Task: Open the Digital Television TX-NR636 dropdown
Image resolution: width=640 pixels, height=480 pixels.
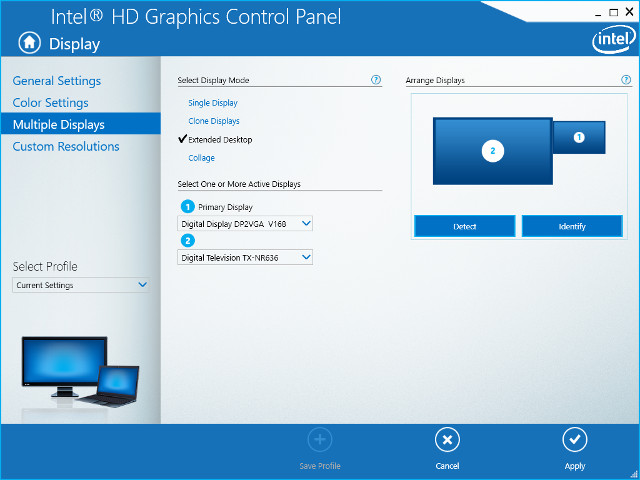Action: click(x=245, y=257)
